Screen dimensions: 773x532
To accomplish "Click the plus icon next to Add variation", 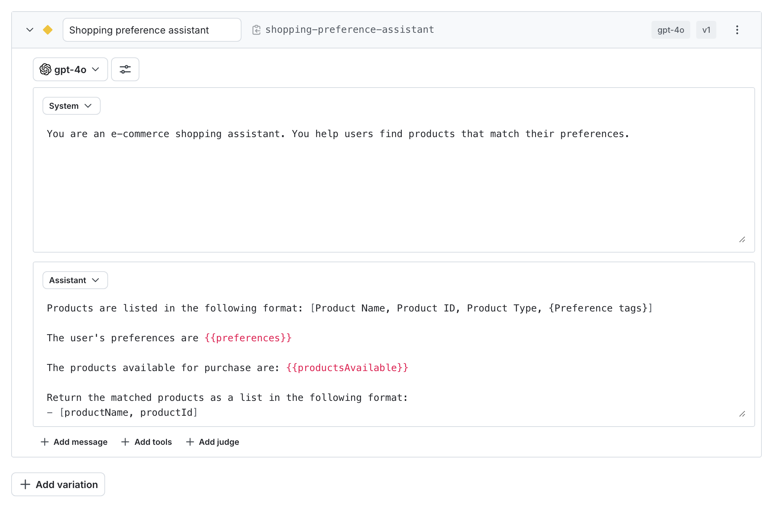I will point(25,484).
